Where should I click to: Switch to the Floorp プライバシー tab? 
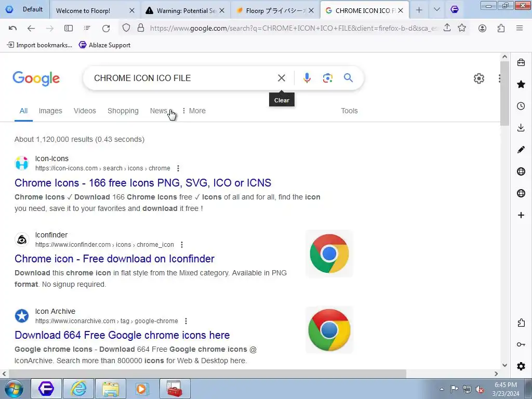pos(275,10)
